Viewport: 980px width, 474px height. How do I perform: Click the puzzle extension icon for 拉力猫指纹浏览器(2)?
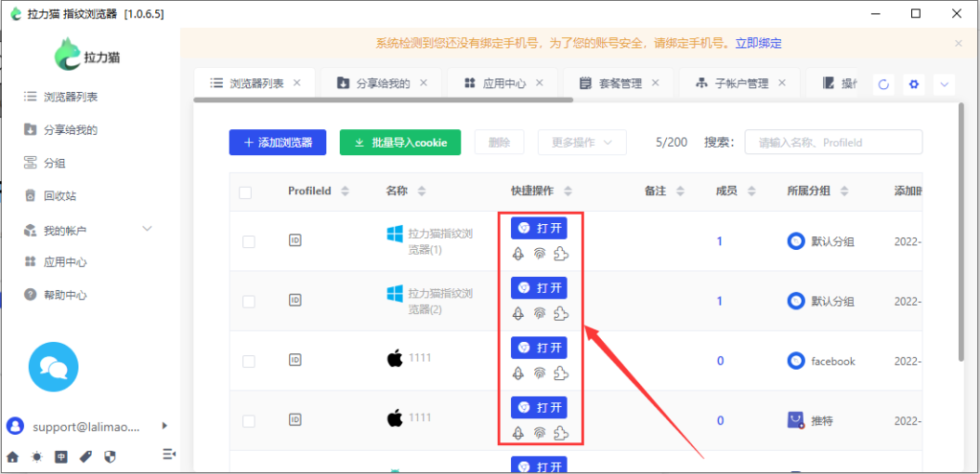point(561,313)
